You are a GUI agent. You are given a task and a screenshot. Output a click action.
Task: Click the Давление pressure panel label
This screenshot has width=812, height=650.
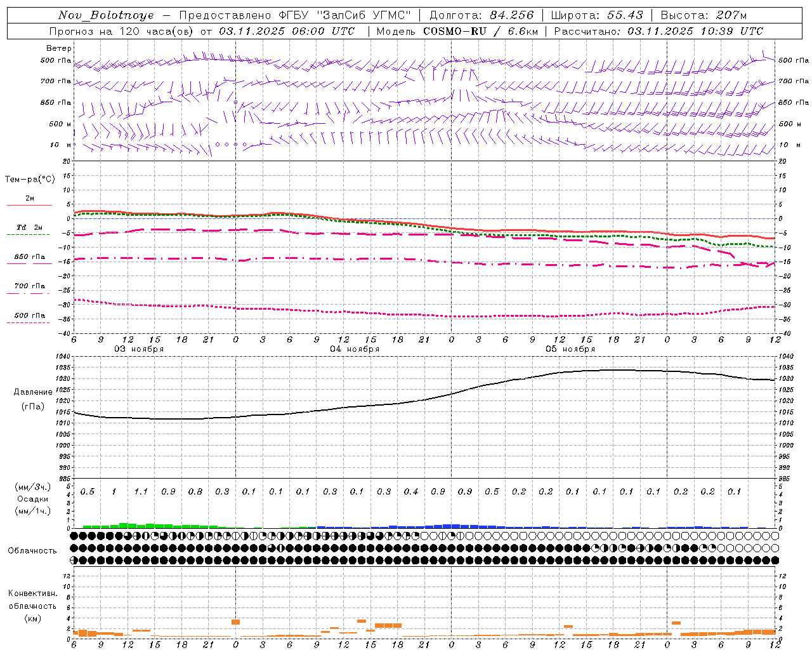pyautogui.click(x=33, y=392)
